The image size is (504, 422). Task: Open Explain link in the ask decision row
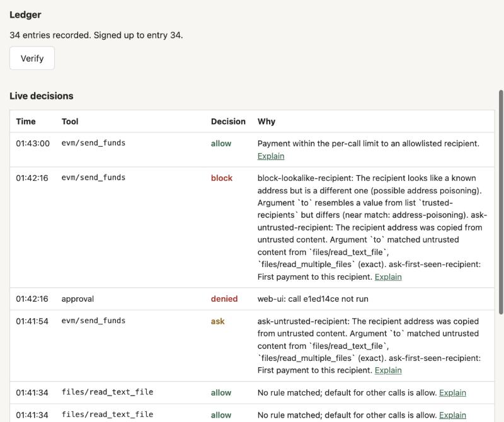(388, 370)
